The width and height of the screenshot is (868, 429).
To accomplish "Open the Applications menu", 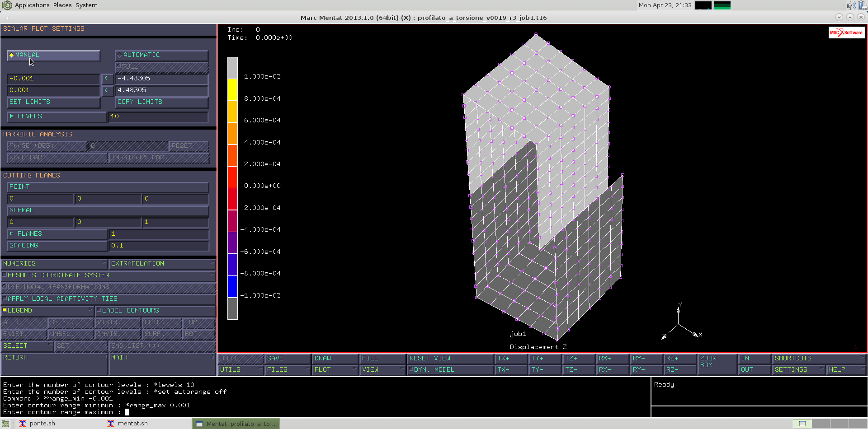I will (32, 5).
